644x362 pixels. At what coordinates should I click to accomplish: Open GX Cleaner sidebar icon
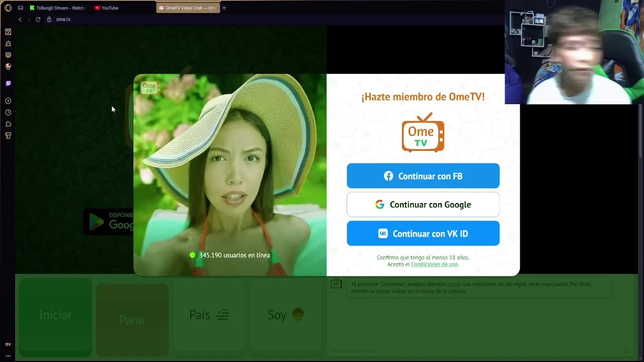pyautogui.click(x=8, y=44)
